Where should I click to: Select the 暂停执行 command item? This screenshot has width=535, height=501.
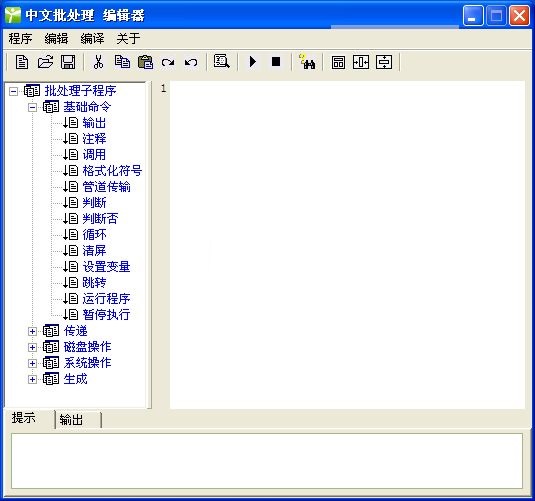(106, 315)
